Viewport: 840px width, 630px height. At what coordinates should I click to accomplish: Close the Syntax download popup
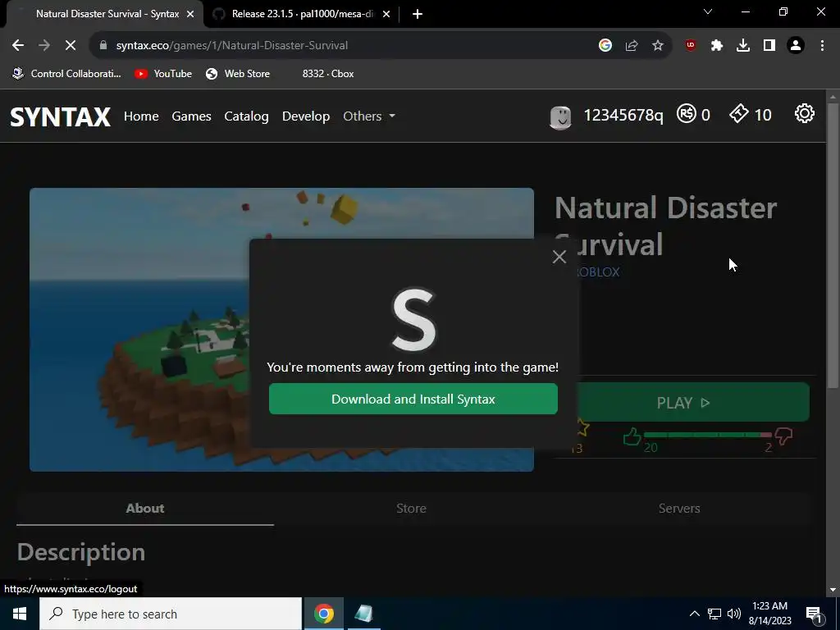click(x=559, y=257)
